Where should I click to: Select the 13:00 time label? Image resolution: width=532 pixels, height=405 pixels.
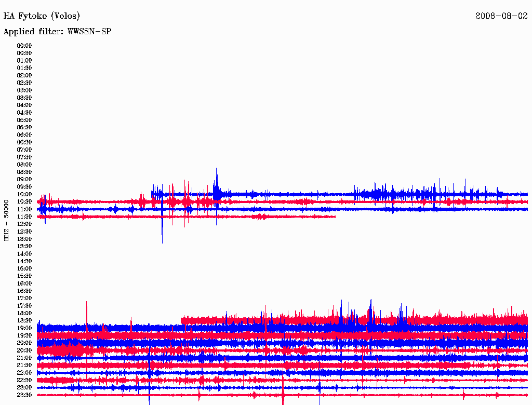[24, 239]
